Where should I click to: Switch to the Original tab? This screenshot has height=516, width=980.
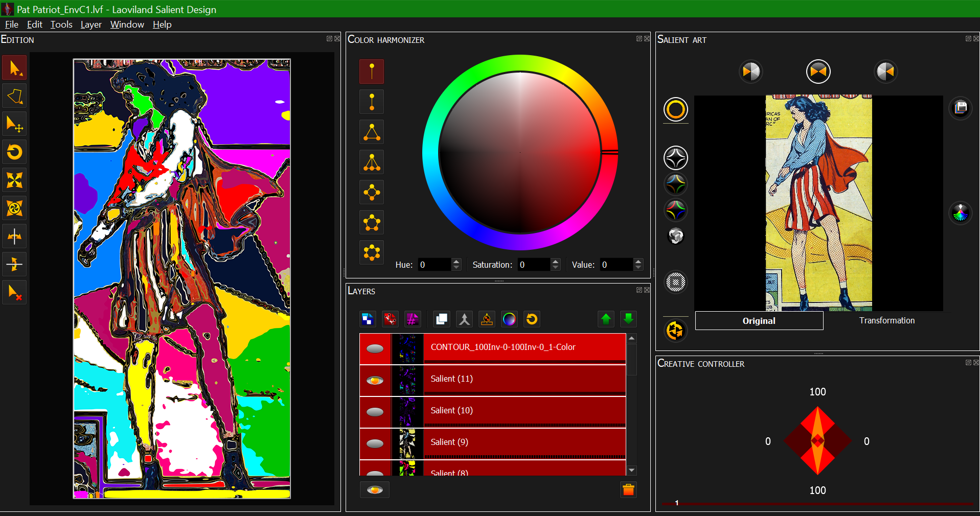tap(759, 321)
